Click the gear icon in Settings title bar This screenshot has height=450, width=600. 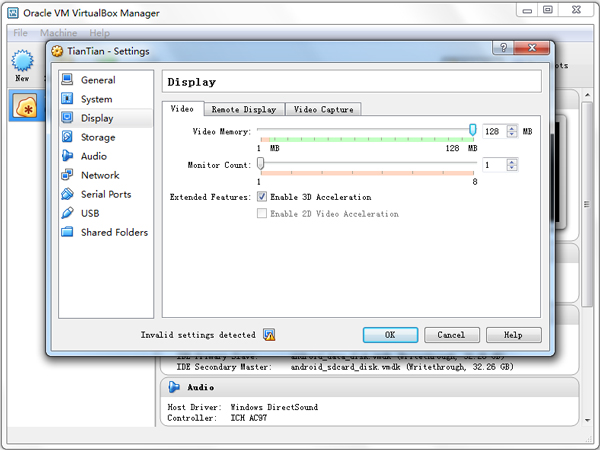(57, 51)
